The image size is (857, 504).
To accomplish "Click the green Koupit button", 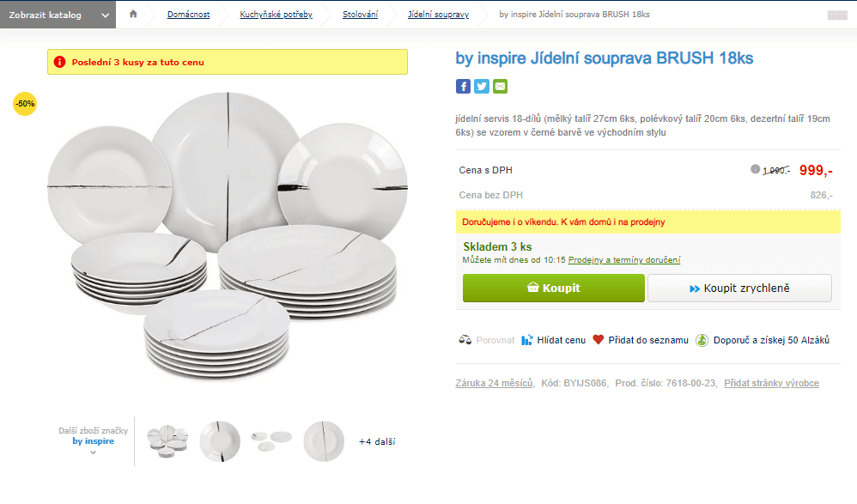I will click(x=553, y=288).
